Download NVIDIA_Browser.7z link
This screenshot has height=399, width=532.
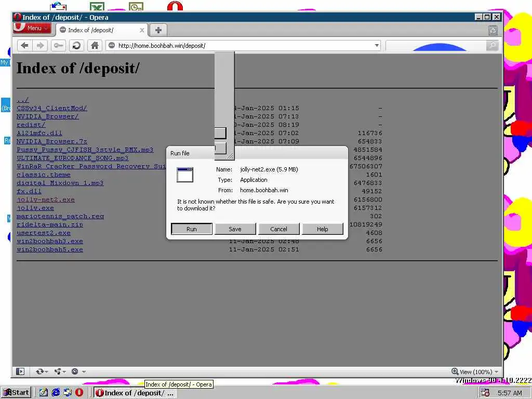(x=52, y=141)
